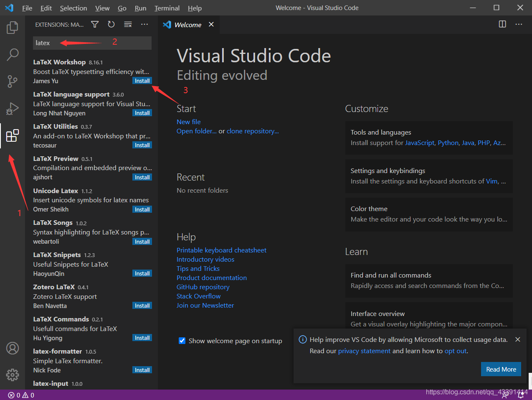Screen dimensions: 532x400
Task: Open the Manage gear icon
Action: [13, 375]
